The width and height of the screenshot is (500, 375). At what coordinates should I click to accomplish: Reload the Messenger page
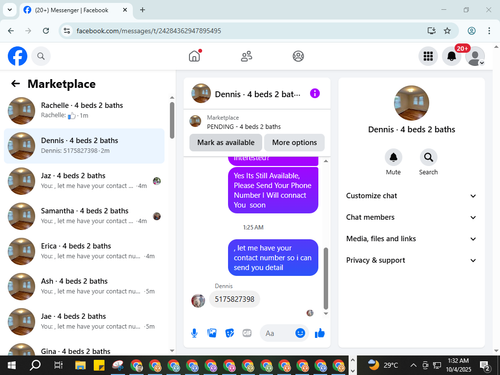pos(46,31)
